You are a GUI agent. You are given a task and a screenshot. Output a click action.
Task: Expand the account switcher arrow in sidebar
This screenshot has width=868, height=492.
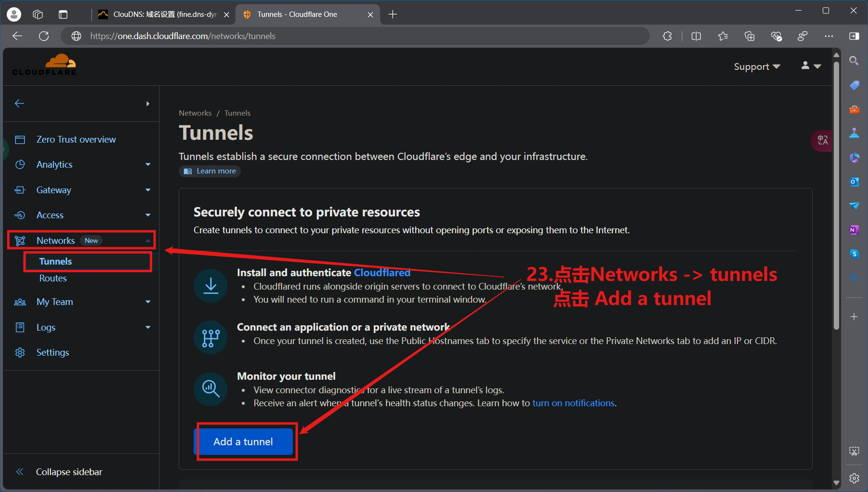click(148, 104)
